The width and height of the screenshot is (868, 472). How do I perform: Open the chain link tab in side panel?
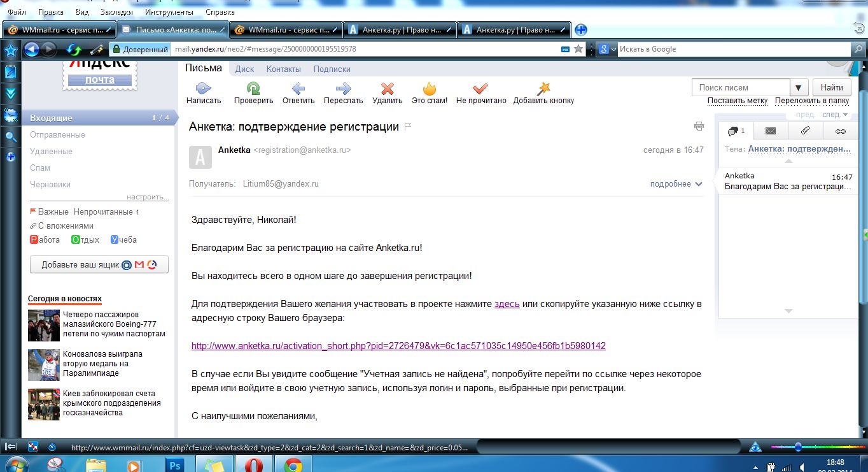[x=840, y=131]
